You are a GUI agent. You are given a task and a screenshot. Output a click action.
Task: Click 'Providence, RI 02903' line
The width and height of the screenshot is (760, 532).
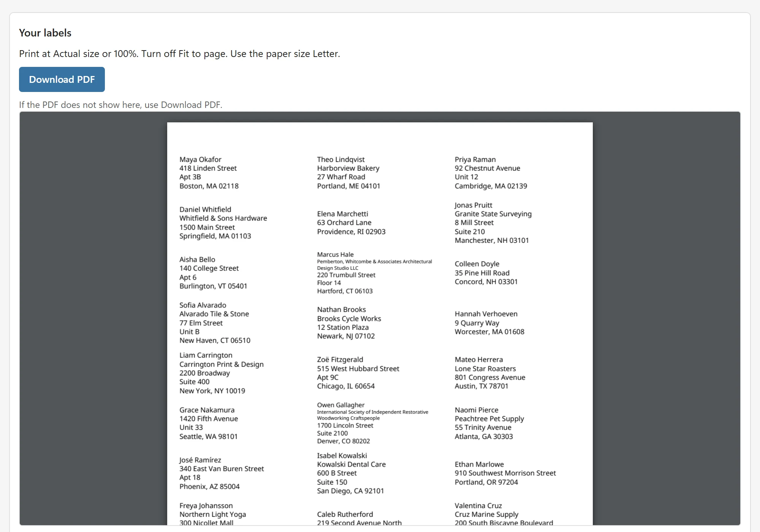pyautogui.click(x=351, y=232)
